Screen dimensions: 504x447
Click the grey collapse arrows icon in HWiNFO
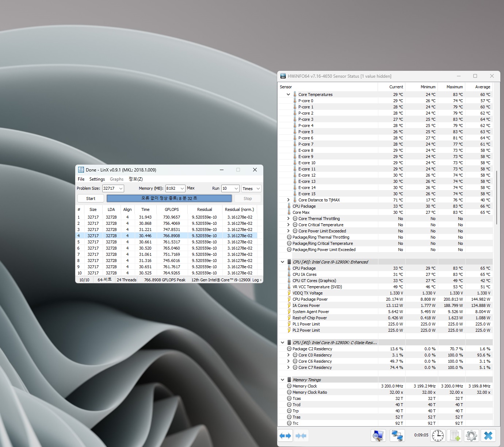(301, 436)
